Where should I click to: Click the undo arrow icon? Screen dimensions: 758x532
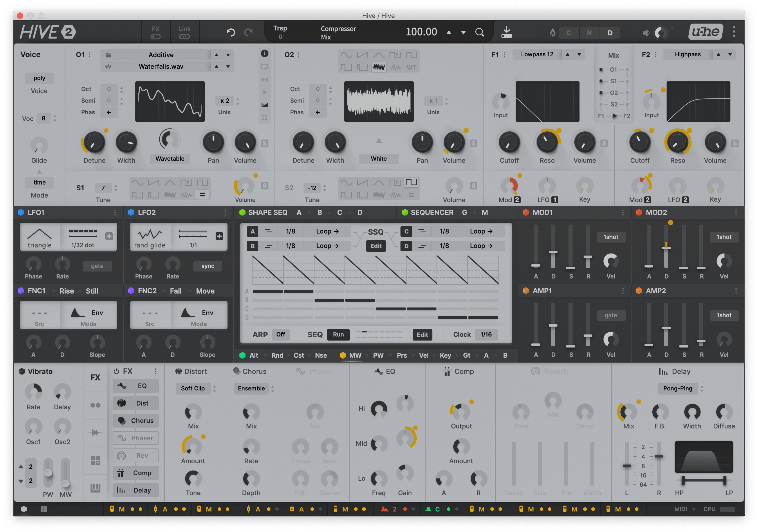[231, 32]
